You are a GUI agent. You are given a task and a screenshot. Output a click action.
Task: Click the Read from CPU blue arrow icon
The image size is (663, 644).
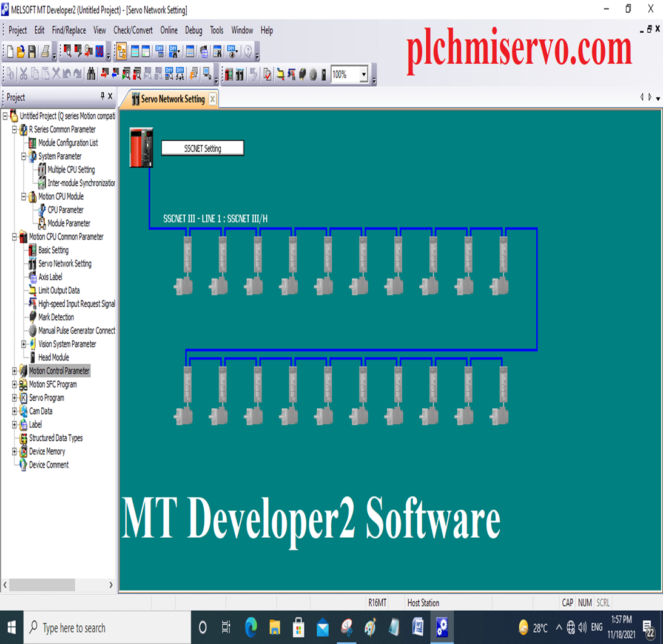click(x=115, y=74)
